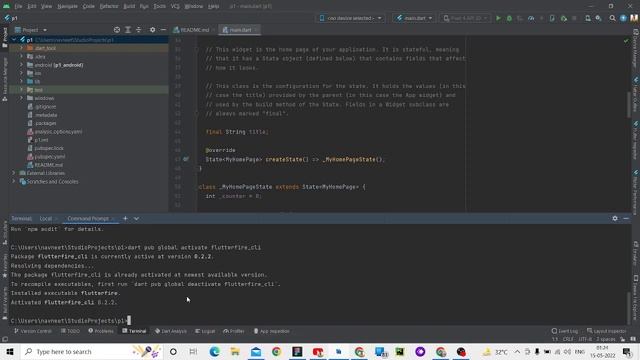Open the Profiler tool window

click(x=234, y=331)
